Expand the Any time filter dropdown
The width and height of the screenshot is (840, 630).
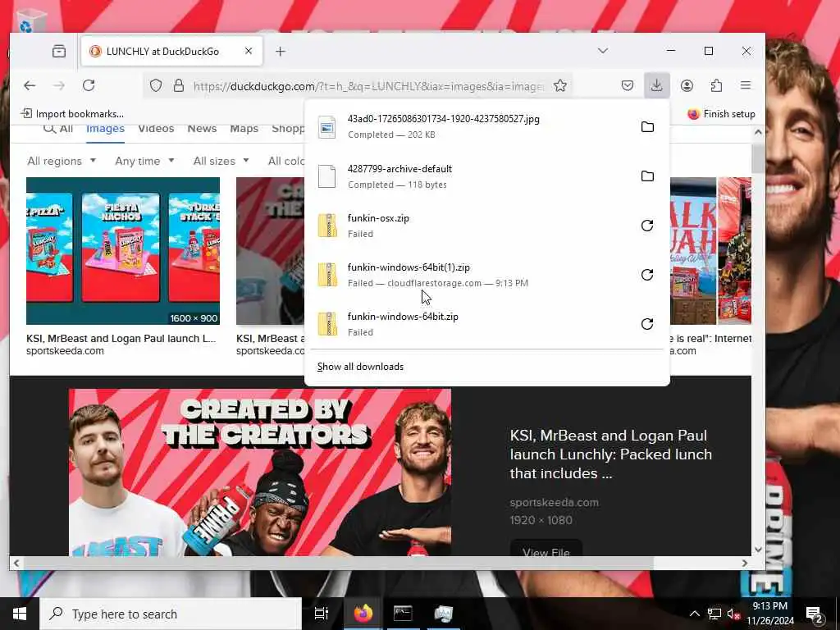144,161
